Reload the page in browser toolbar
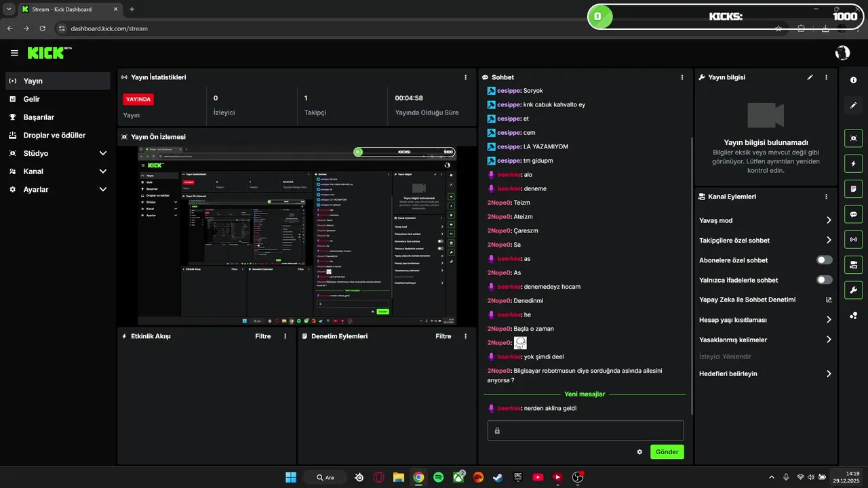 tap(43, 28)
